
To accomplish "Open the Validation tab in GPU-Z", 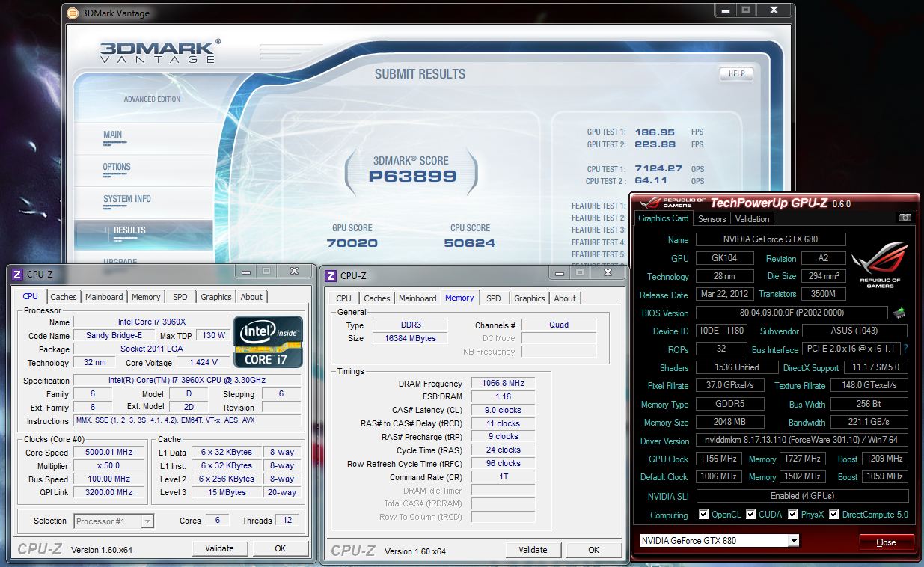I will pos(752,219).
